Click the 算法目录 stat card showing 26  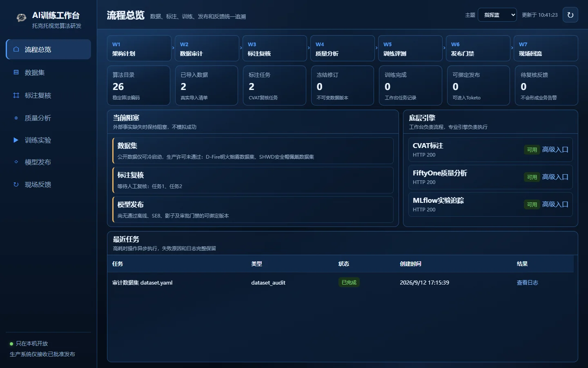139,85
